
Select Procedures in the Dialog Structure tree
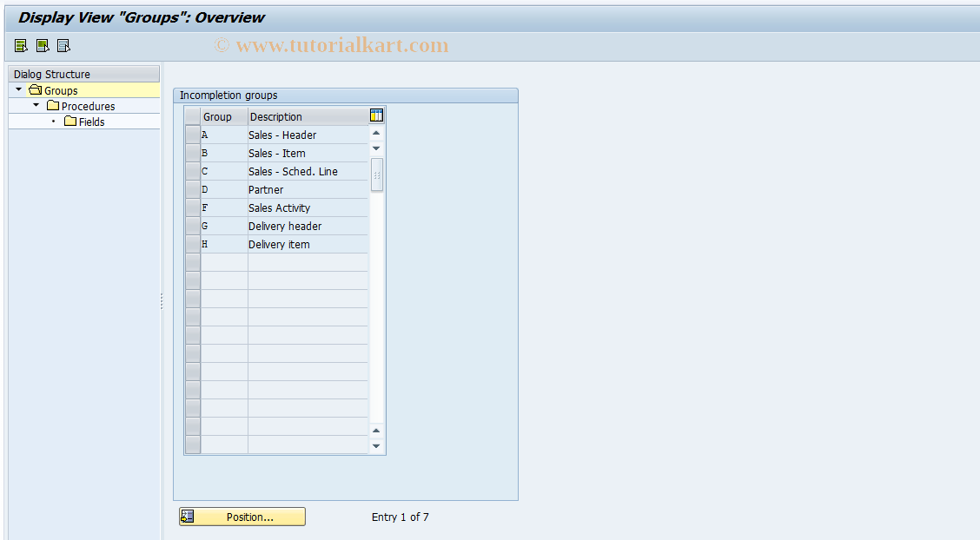click(x=89, y=105)
